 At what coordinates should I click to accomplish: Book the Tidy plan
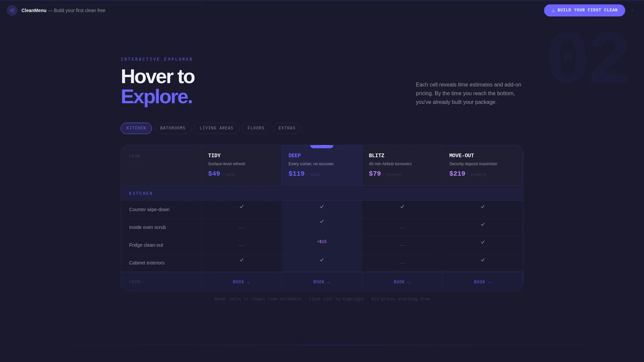pos(241,282)
